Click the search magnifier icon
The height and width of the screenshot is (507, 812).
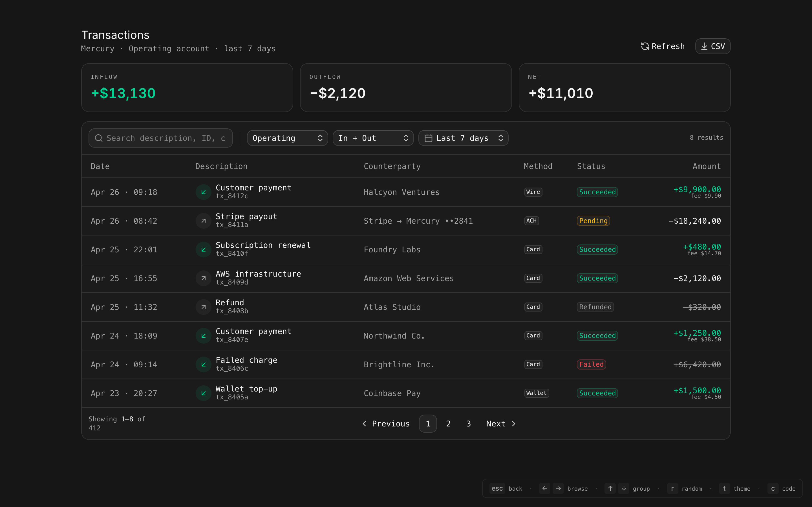98,138
